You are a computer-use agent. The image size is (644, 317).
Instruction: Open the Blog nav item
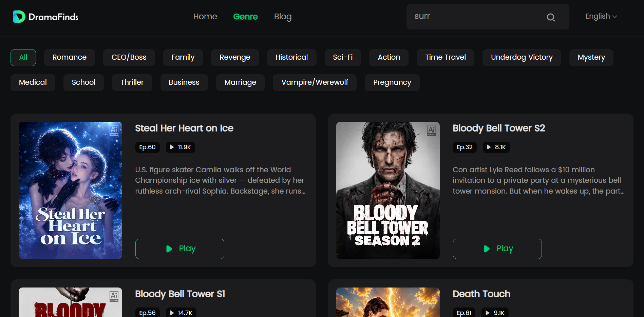283,16
